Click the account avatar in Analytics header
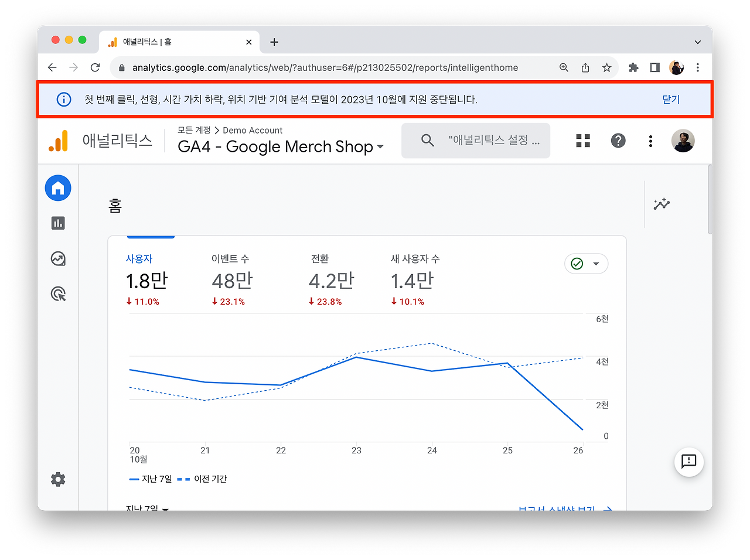Image resolution: width=750 pixels, height=560 pixels. tap(683, 141)
